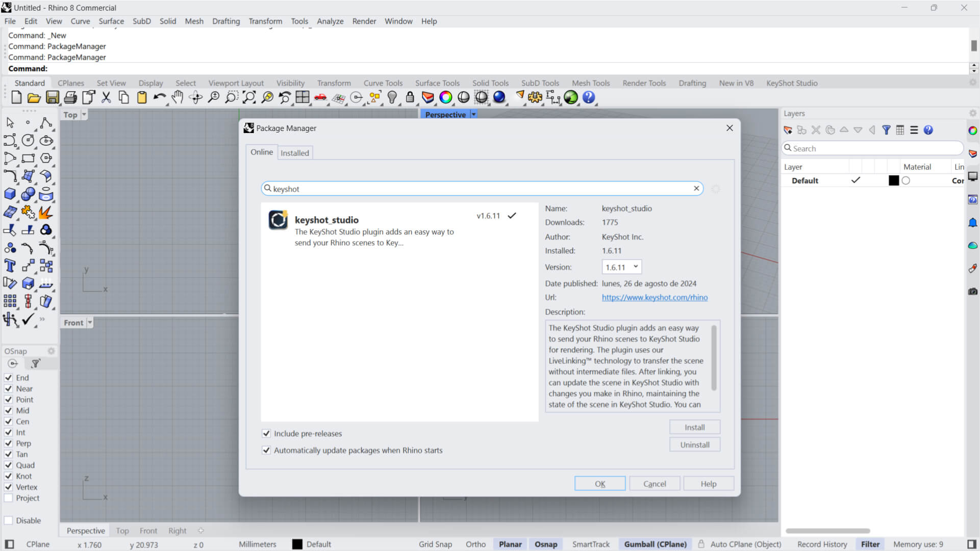Viewport: 980px width, 551px height.
Task: Click the filter funnel icon in Layers panel
Action: [886, 130]
